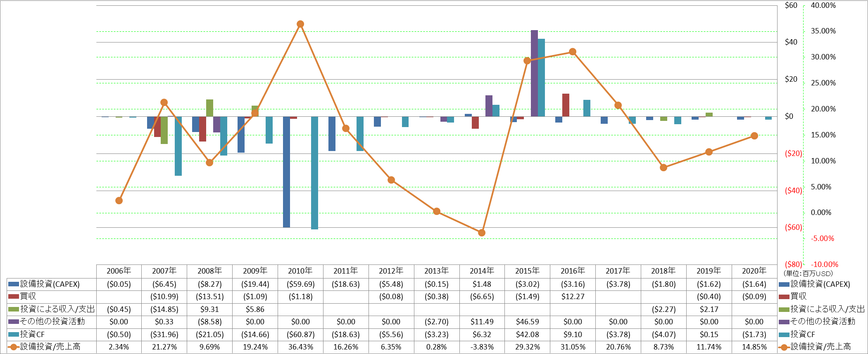868x354 pixels.
Task: Select 投資による収入/支出 entry in the right-side legend
Action: tap(822, 309)
